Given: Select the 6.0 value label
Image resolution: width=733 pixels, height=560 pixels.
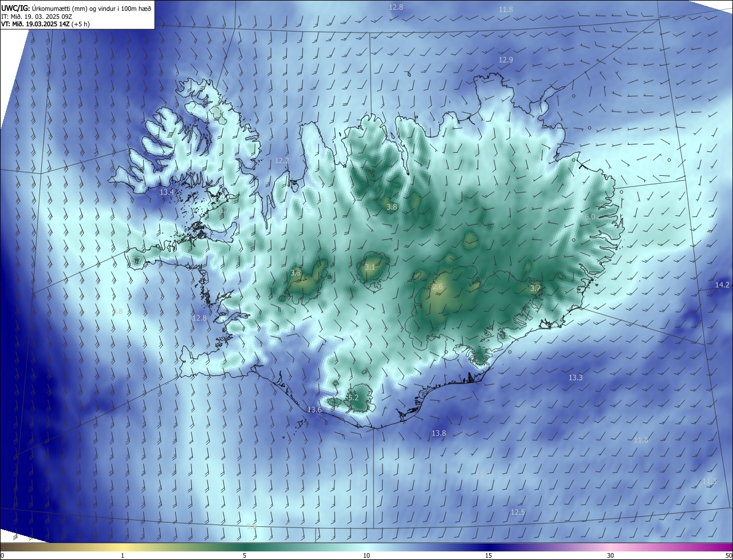Looking at the screenshot, I should tap(590, 217).
